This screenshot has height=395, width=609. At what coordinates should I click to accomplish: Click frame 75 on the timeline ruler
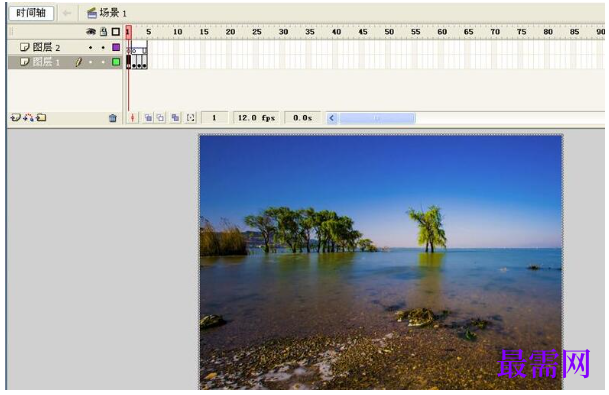[x=522, y=32]
